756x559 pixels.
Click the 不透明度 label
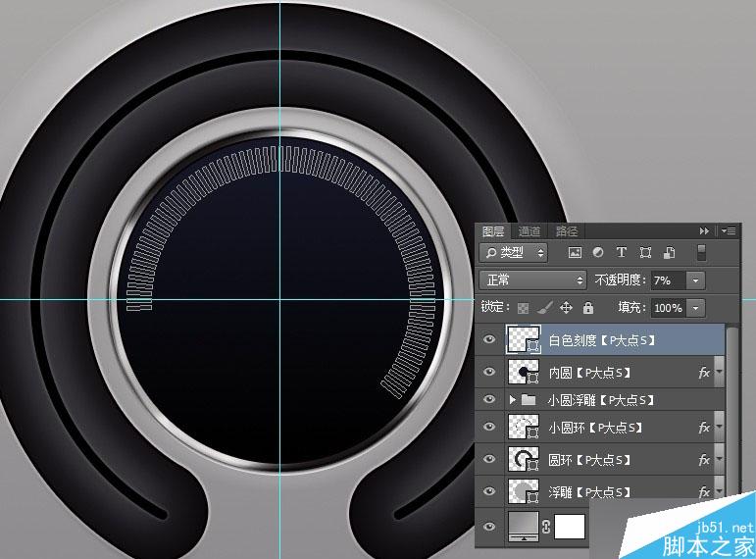620,280
